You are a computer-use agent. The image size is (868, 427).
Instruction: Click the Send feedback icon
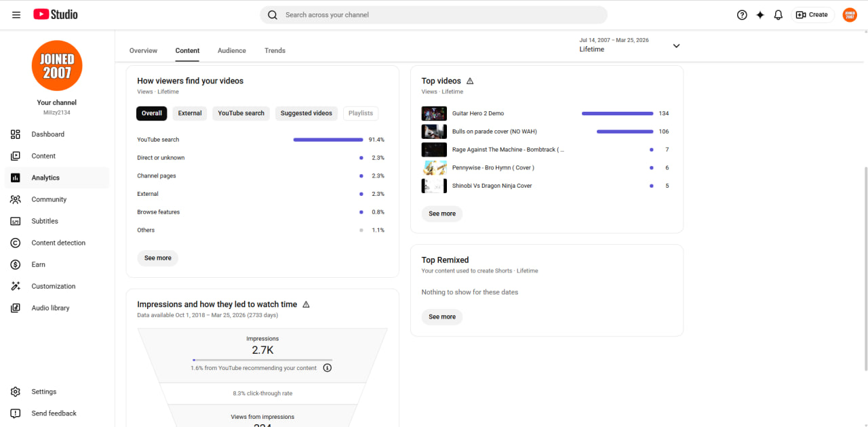[x=16, y=413]
